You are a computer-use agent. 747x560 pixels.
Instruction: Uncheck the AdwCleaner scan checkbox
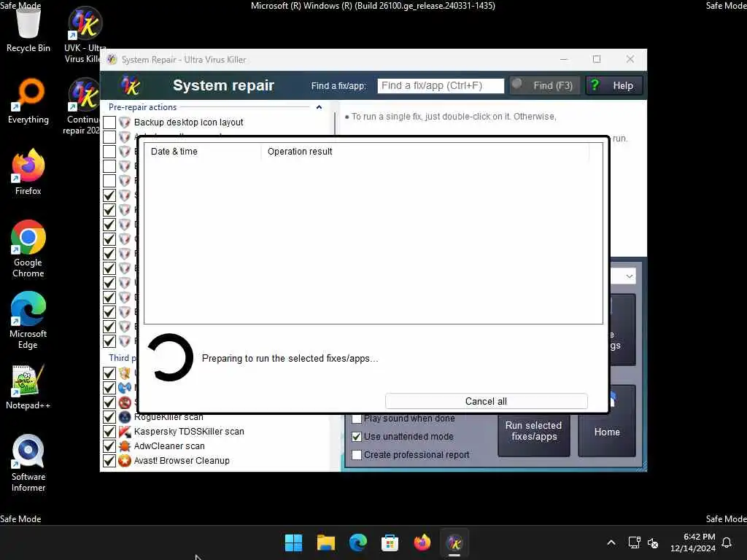(x=109, y=446)
